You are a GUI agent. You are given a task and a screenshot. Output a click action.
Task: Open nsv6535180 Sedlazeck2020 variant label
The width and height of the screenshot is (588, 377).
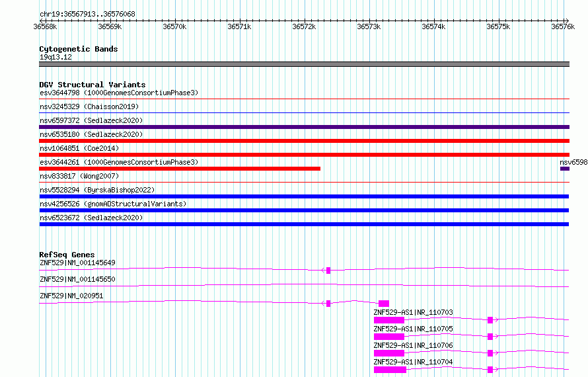[x=91, y=134]
